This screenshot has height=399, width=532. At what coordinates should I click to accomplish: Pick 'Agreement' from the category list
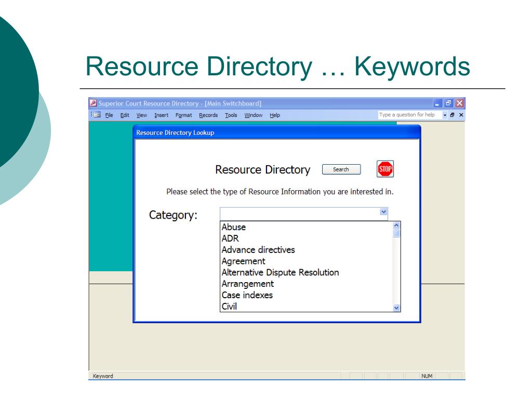point(307,261)
